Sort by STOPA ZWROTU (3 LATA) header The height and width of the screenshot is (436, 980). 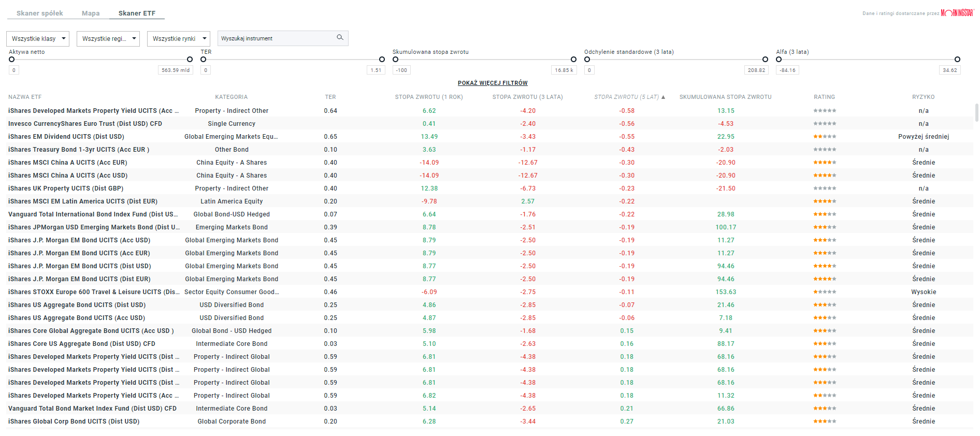click(x=528, y=97)
